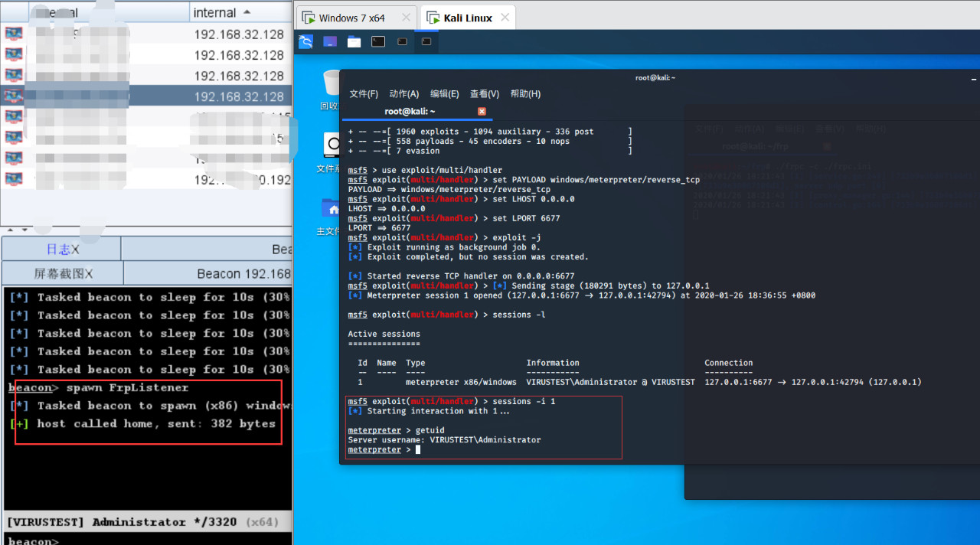This screenshot has width=980, height=545.
Task: Open the 编辑(E) terminal menu
Action: (x=444, y=94)
